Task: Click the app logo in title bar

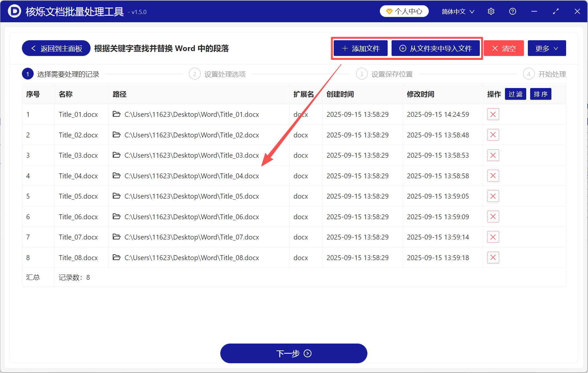Action: tap(14, 11)
